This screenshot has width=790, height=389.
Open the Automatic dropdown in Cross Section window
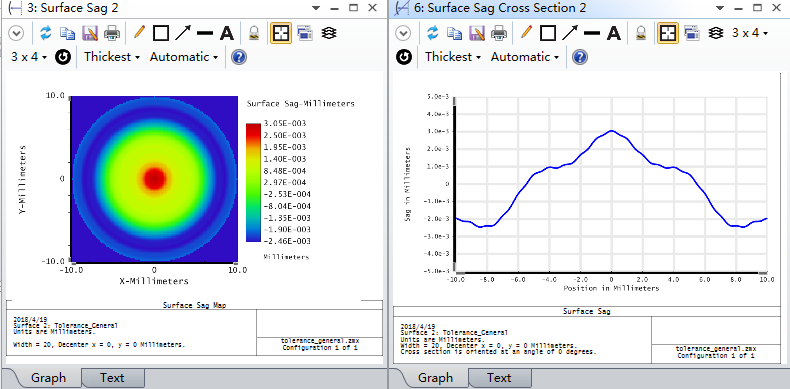(x=525, y=57)
